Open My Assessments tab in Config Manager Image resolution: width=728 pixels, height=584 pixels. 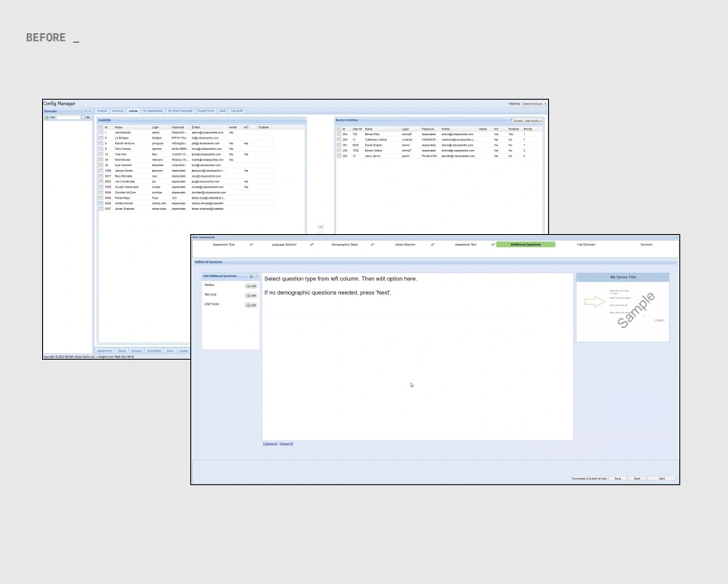153,111
